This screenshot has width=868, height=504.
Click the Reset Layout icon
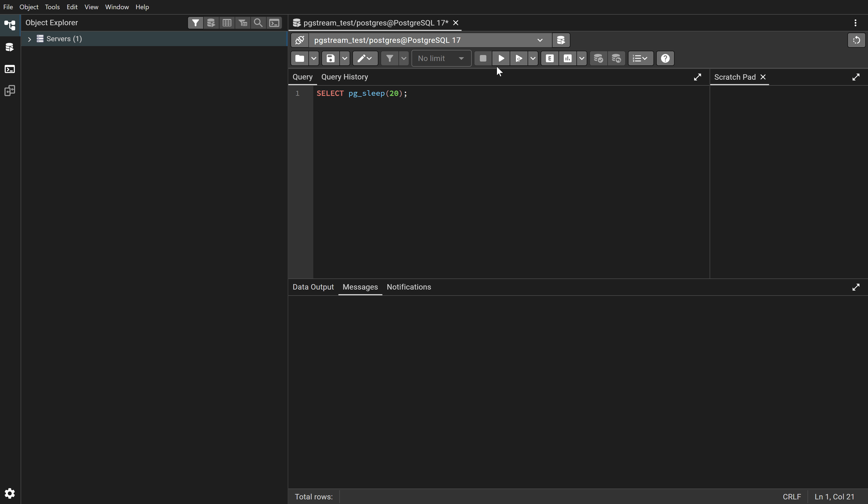[x=856, y=40]
